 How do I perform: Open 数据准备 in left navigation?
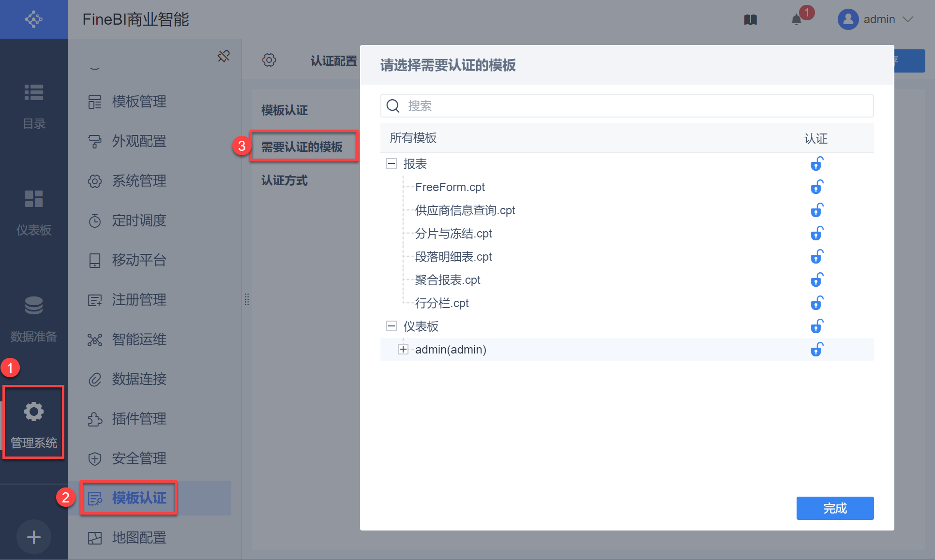(x=34, y=318)
